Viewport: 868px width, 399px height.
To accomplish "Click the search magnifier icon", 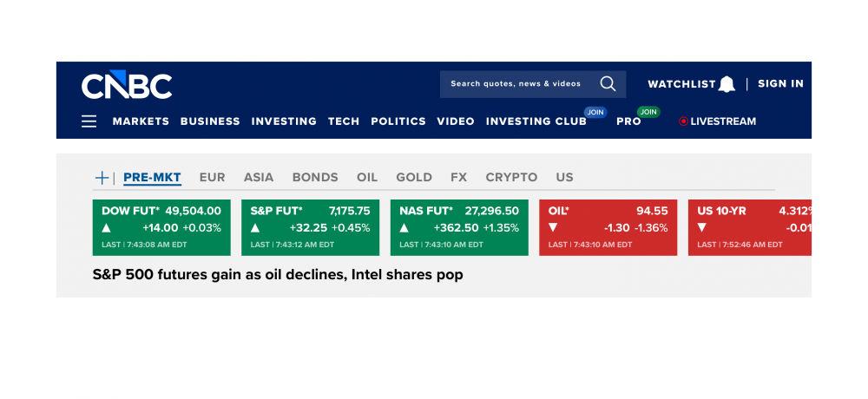I will coord(608,84).
